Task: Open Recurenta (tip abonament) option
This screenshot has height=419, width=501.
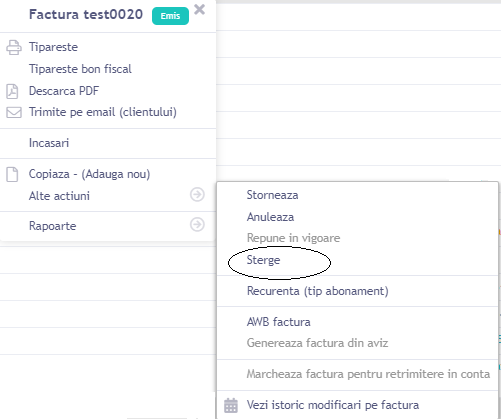Action: coord(318,291)
